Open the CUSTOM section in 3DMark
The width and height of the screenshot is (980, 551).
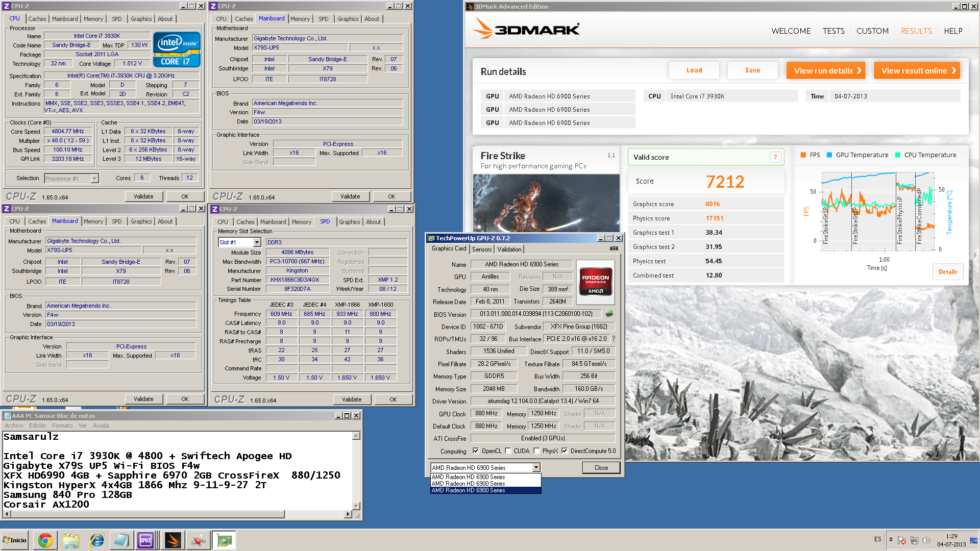tap(872, 31)
